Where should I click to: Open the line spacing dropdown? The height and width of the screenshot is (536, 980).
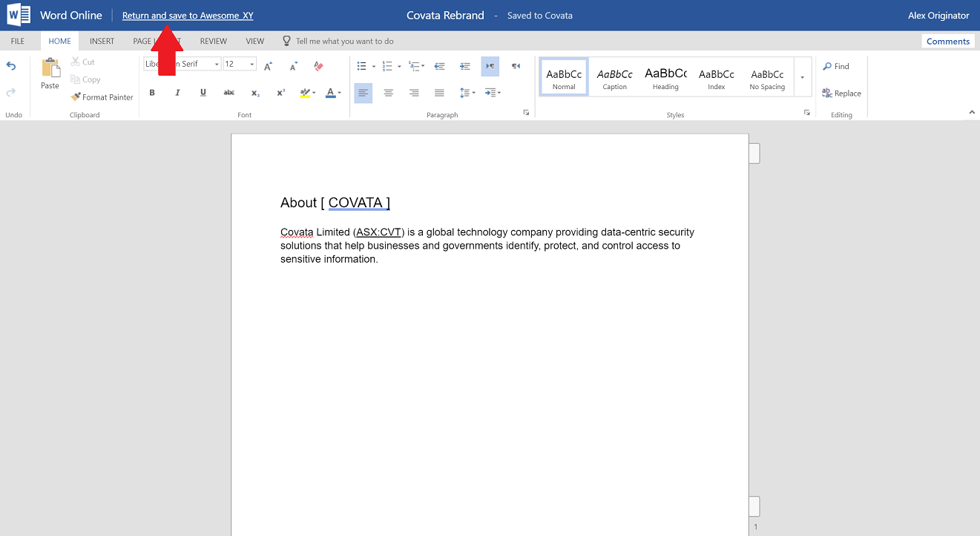(x=467, y=93)
